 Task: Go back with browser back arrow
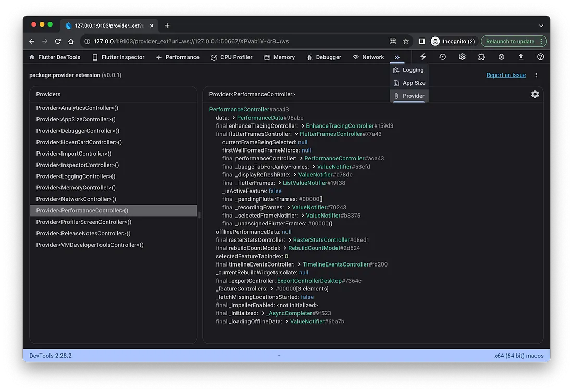click(x=32, y=41)
